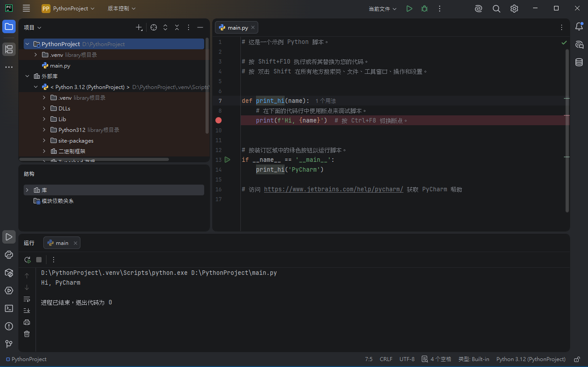Rerun main using the run panel icon
Screen dimensions: 588x367
coord(28,260)
